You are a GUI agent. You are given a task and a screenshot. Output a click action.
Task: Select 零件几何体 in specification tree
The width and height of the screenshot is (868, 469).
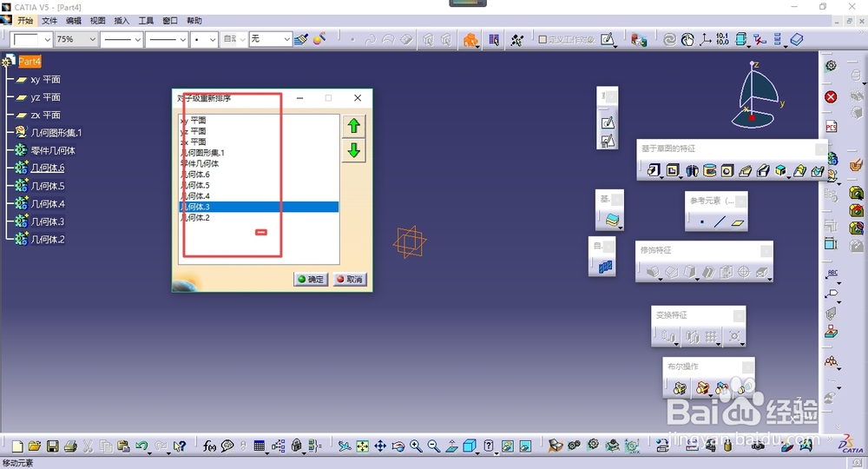[53, 150]
